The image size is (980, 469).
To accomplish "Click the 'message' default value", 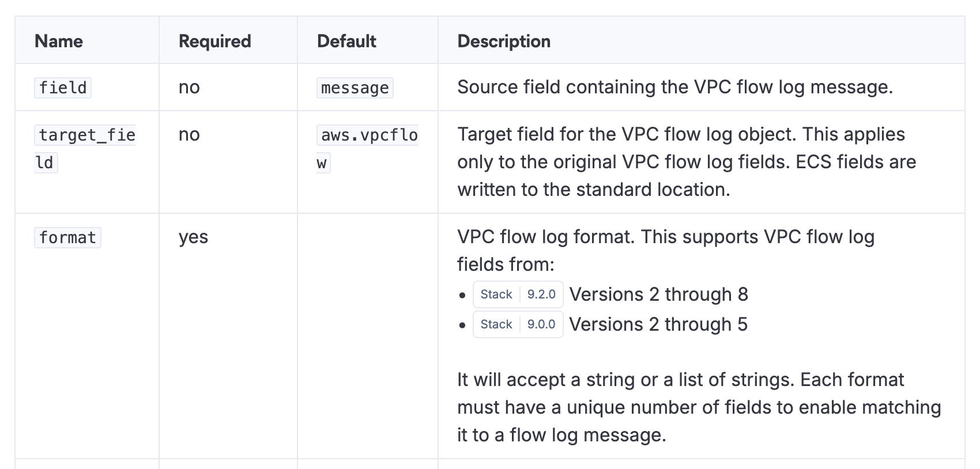I will [x=355, y=88].
